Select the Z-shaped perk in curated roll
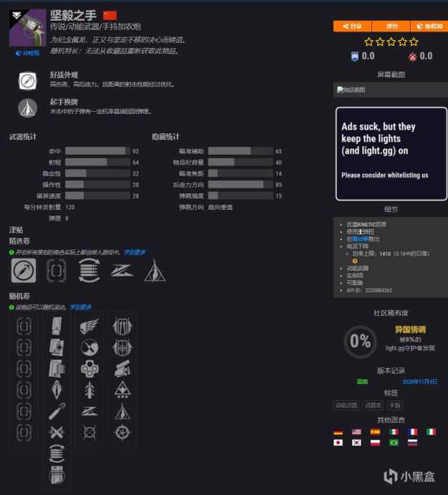This screenshot has height=495, width=448. pyautogui.click(x=122, y=271)
